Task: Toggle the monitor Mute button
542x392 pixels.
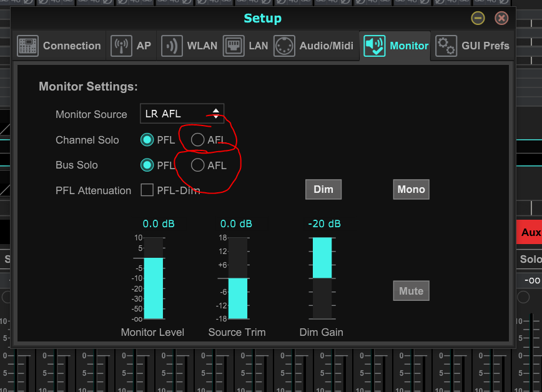Action: point(411,291)
